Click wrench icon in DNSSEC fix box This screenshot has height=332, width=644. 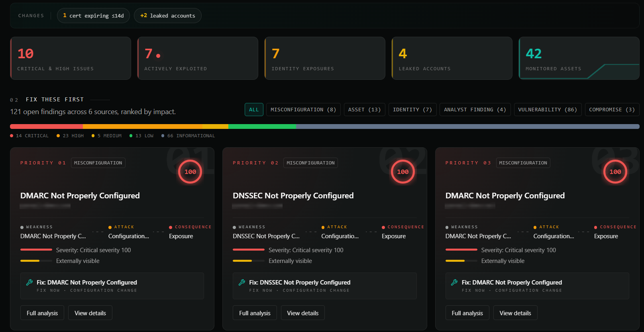click(242, 283)
